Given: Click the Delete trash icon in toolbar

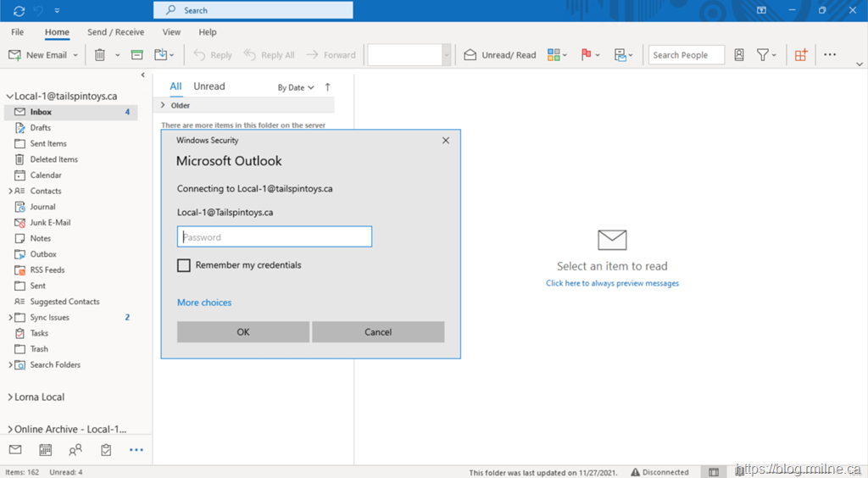Looking at the screenshot, I should [100, 55].
